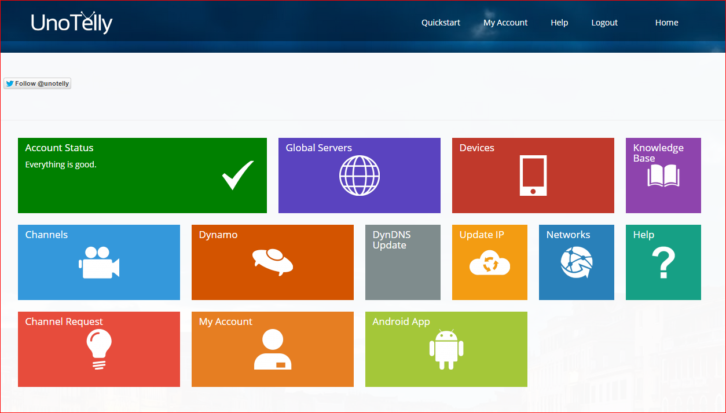Open the My Account person icon

272,349
